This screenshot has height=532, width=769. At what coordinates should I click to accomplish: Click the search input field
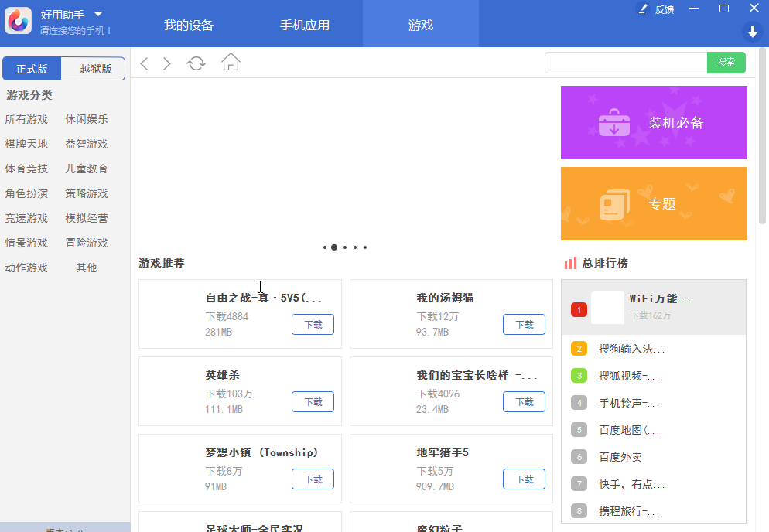tap(626, 63)
